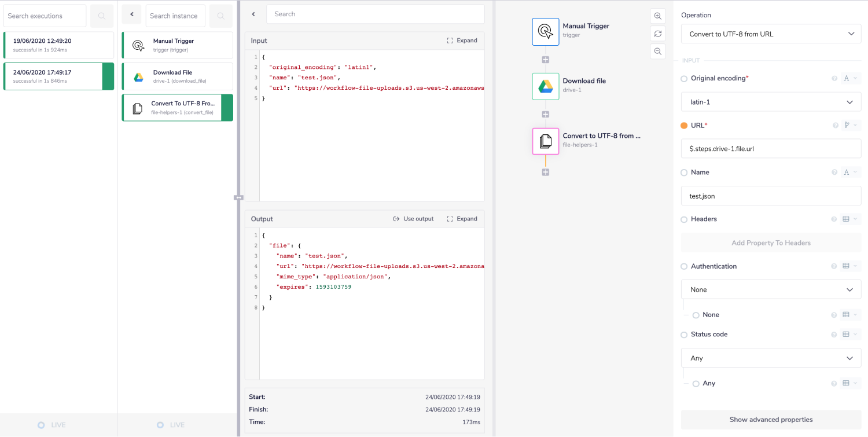Open the Operation dropdown
868x437 pixels.
point(771,34)
